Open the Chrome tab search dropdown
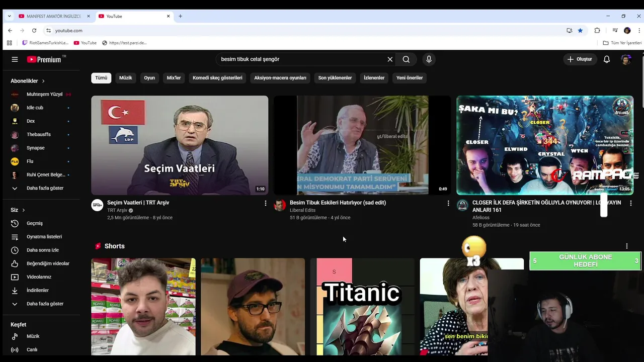This screenshot has height=362, width=644. tap(9, 16)
